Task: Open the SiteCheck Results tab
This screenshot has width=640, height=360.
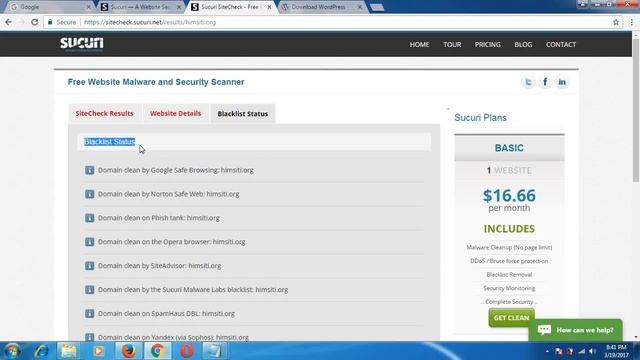Action: [x=104, y=113]
